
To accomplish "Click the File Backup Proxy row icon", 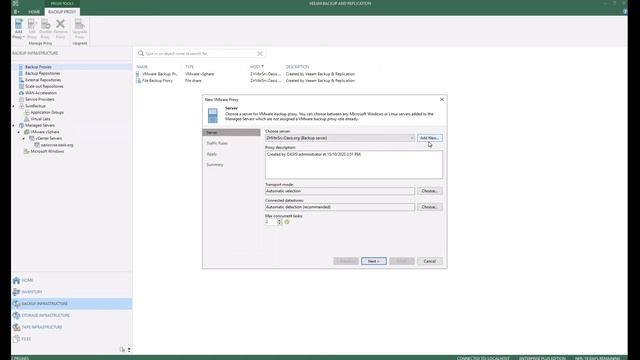I will coord(139,80).
